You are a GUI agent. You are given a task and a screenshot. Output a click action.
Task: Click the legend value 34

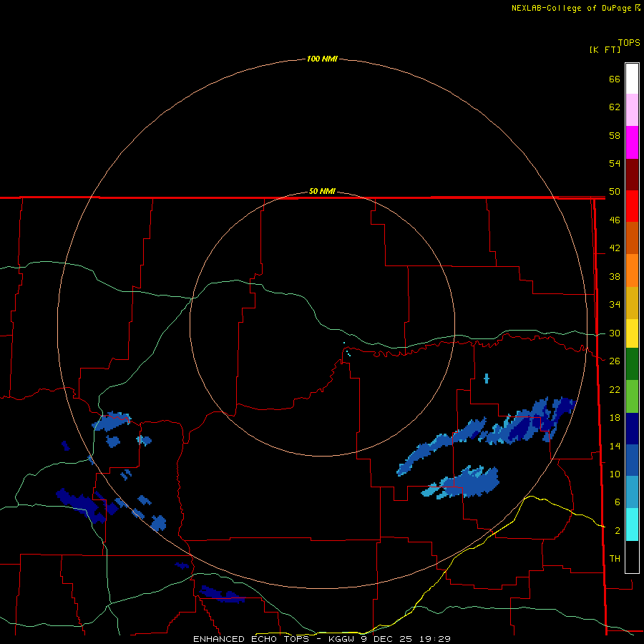[x=615, y=305]
